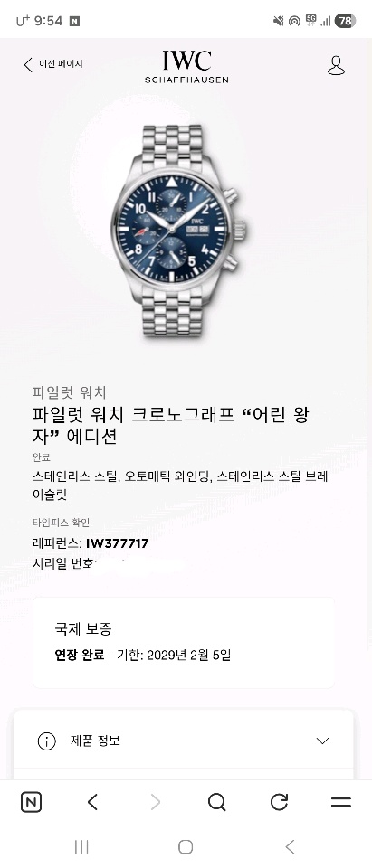This screenshot has width=372, height=868.
Task: Open Android recent apps button
Action: pos(81,846)
